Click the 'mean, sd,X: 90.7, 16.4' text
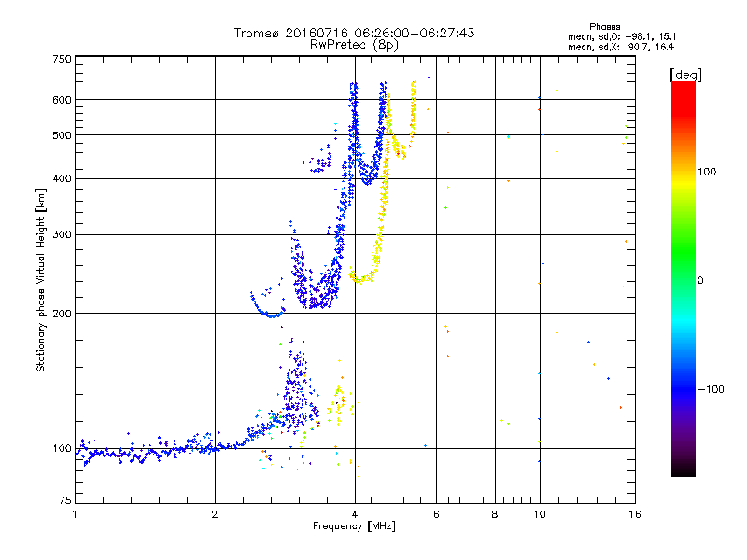 (x=621, y=47)
